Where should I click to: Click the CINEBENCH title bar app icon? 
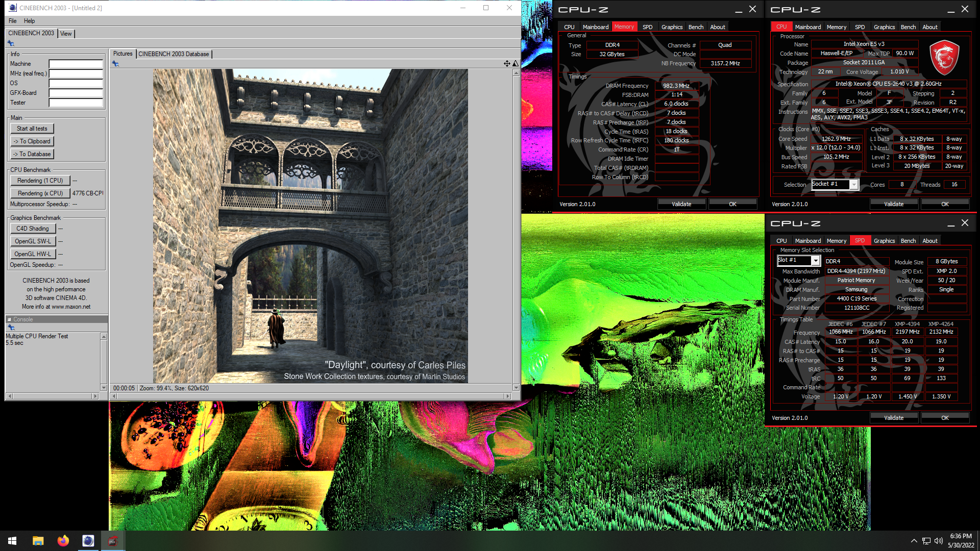(13, 8)
